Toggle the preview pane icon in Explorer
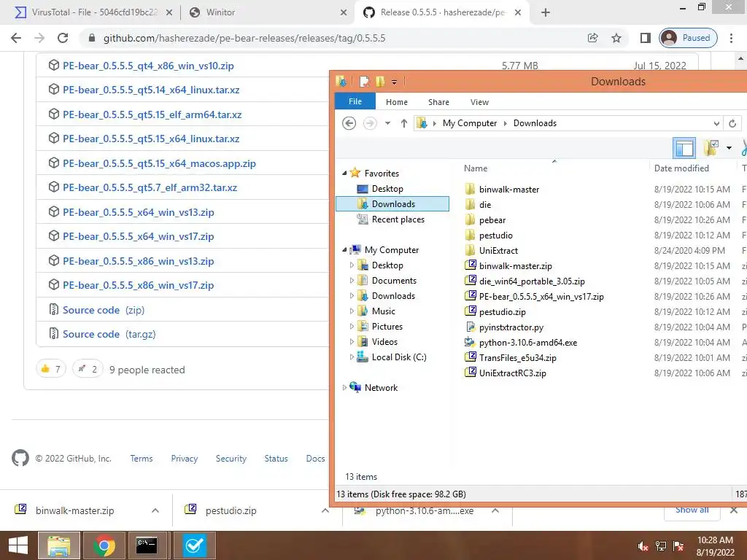The image size is (747, 560). click(684, 147)
